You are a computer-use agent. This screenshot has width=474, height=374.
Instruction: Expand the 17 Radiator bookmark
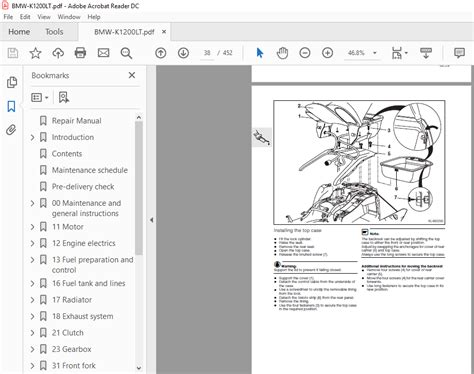pos(32,300)
